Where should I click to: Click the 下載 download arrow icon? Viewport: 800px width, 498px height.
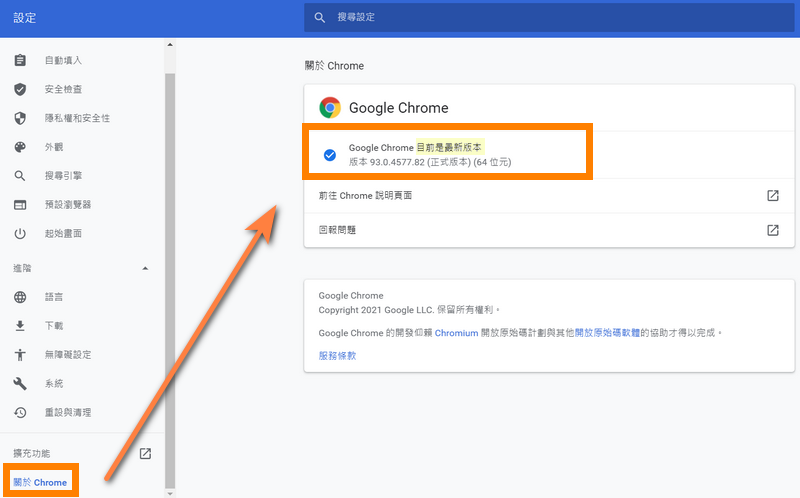(x=20, y=326)
